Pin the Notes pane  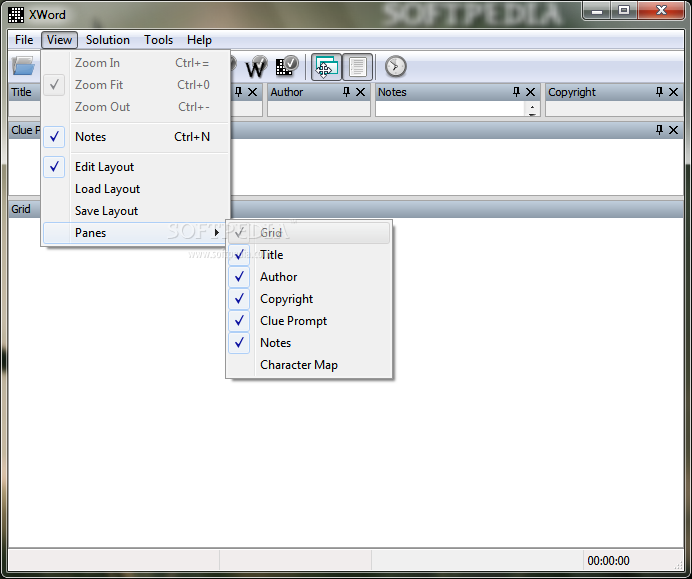pyautogui.click(x=516, y=92)
